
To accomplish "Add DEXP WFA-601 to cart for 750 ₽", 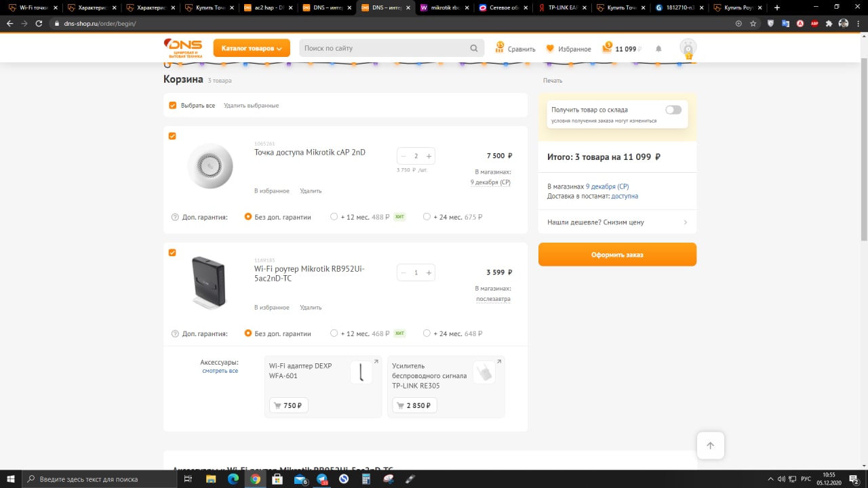I will pyautogui.click(x=289, y=405).
